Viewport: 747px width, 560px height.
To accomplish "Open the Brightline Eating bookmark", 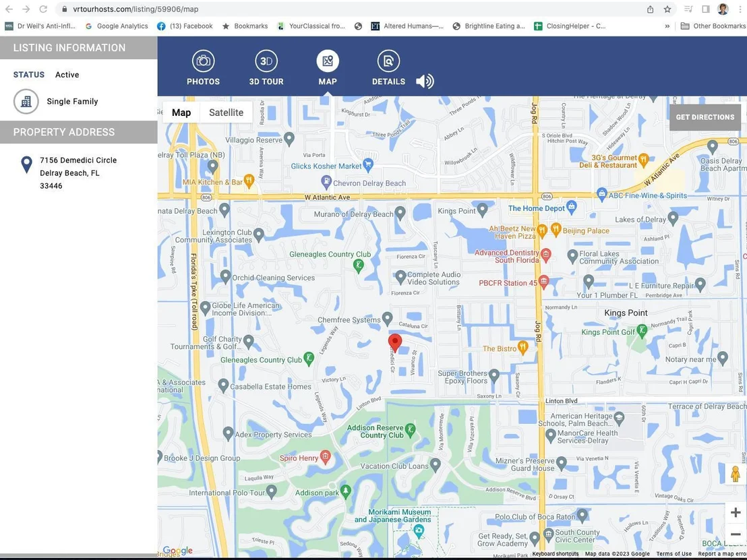I will (489, 26).
